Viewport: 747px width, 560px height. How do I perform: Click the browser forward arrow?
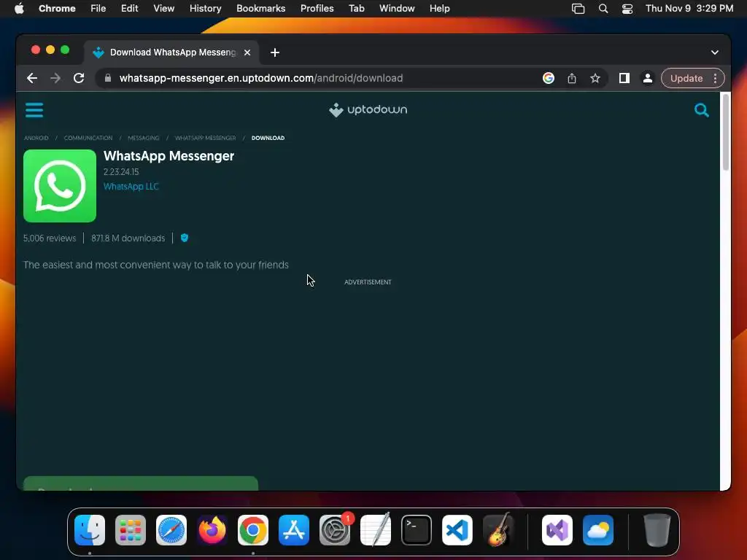click(x=55, y=78)
